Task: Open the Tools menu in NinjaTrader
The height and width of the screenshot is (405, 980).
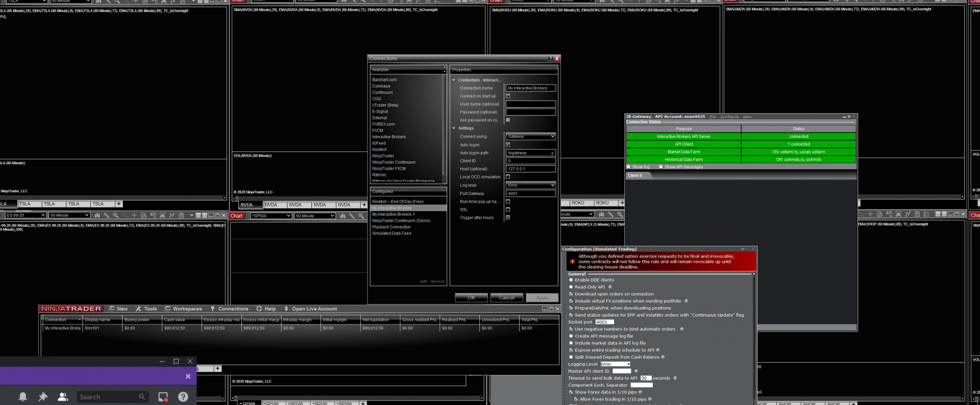Action: 146,309
